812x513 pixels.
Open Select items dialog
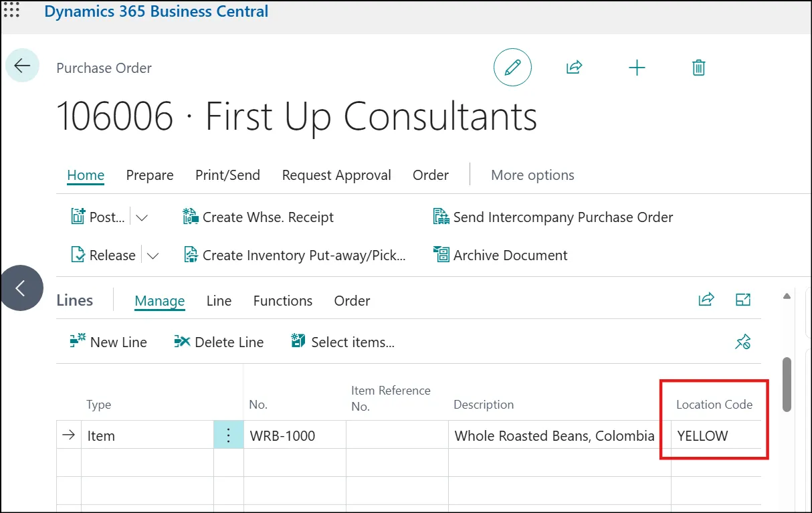coord(343,342)
